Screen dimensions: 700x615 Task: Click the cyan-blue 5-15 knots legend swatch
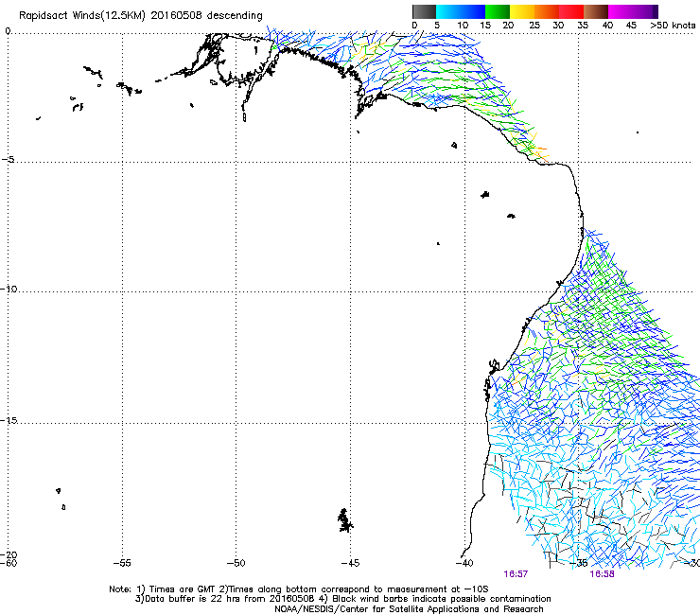(x=461, y=11)
